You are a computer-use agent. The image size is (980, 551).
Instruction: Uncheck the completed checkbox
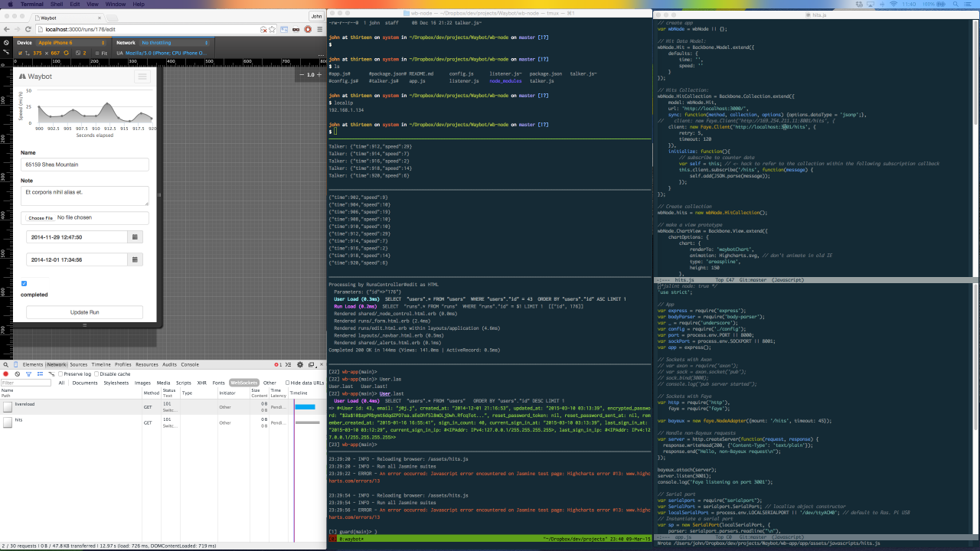click(x=24, y=283)
